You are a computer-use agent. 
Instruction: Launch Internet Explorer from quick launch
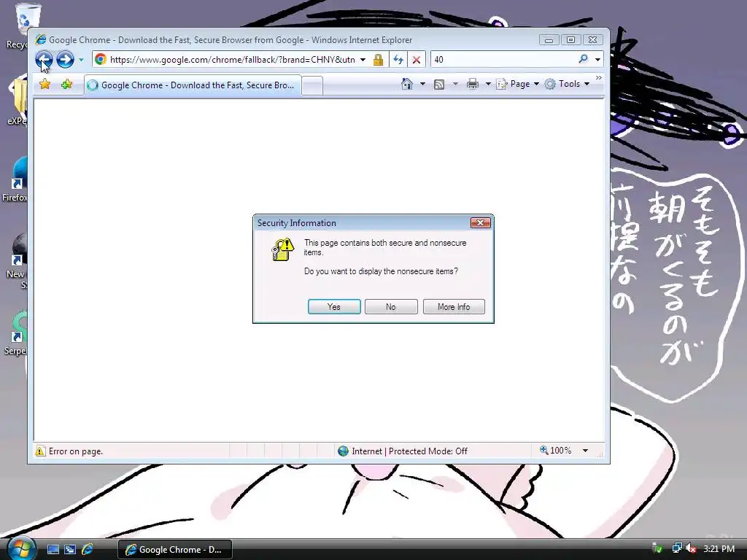tap(88, 550)
